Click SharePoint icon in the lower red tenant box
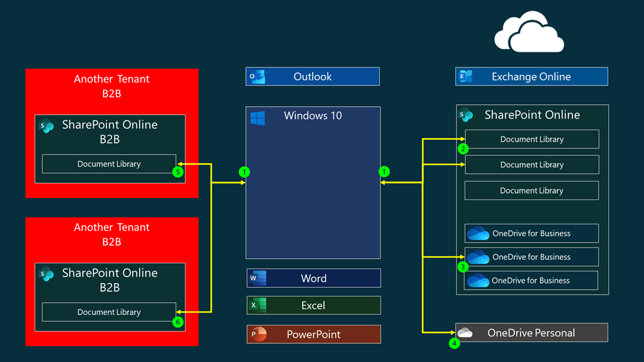Viewport: 644px width, 362px height. 46,273
